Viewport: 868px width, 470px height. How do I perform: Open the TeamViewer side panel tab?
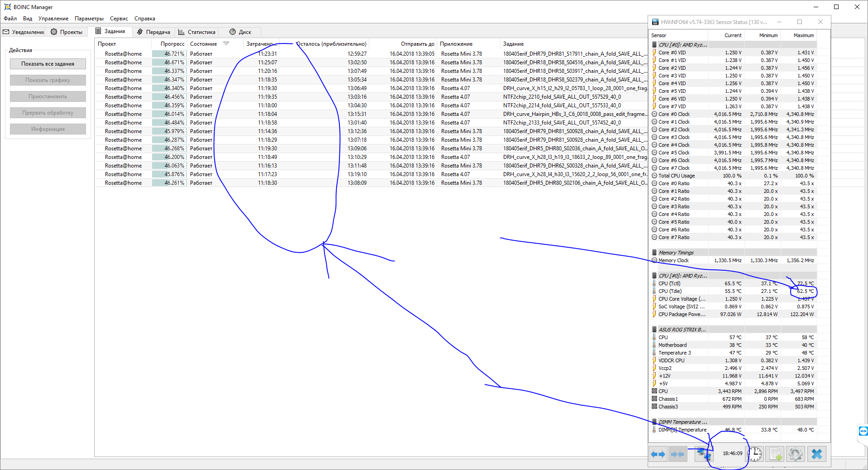tap(863, 431)
